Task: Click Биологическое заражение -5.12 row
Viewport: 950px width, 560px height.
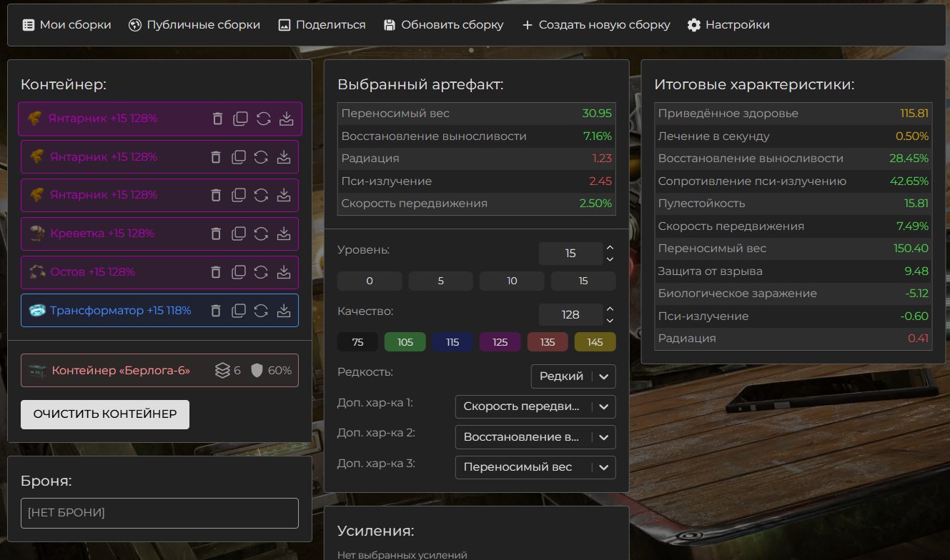Action: [793, 294]
